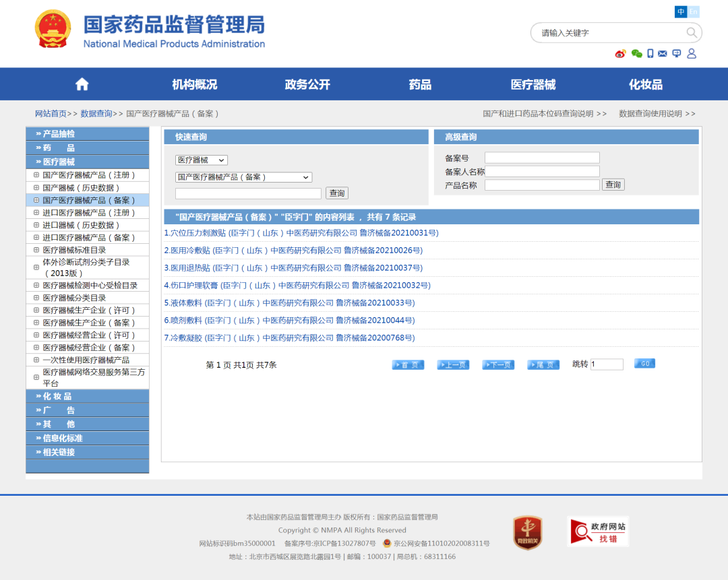Open the 数据查询 breadcrumb link
The image size is (728, 580).
click(96, 114)
